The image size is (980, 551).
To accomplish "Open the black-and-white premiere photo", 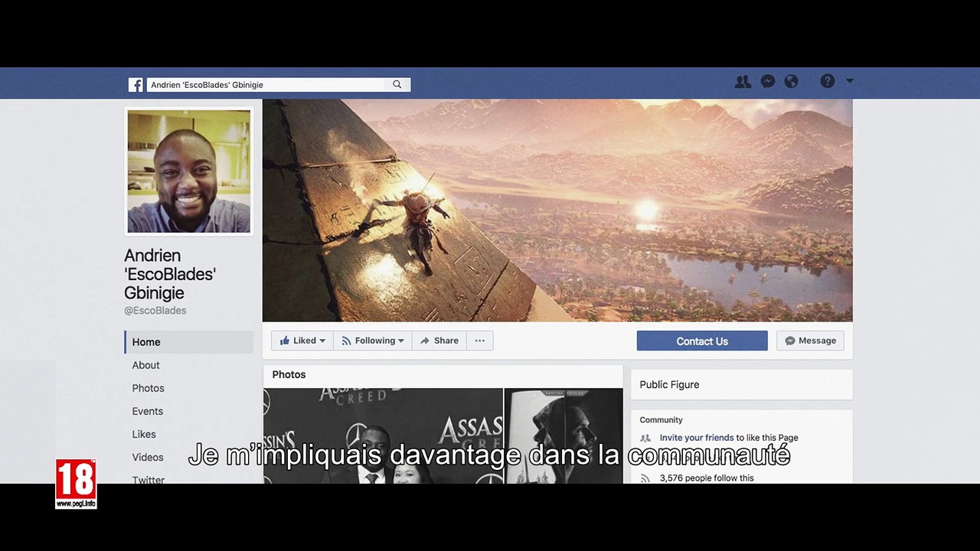I will click(x=383, y=435).
